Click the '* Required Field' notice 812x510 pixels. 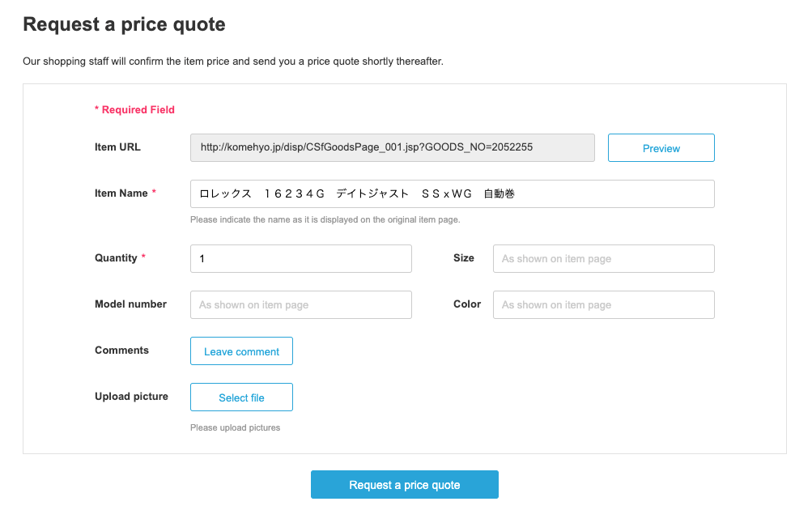tap(134, 110)
